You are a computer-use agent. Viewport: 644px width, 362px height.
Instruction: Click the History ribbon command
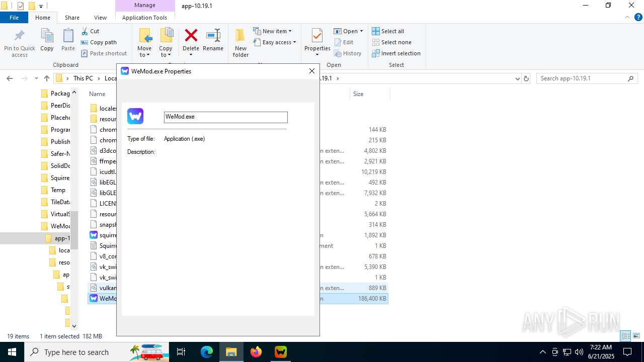coord(348,53)
